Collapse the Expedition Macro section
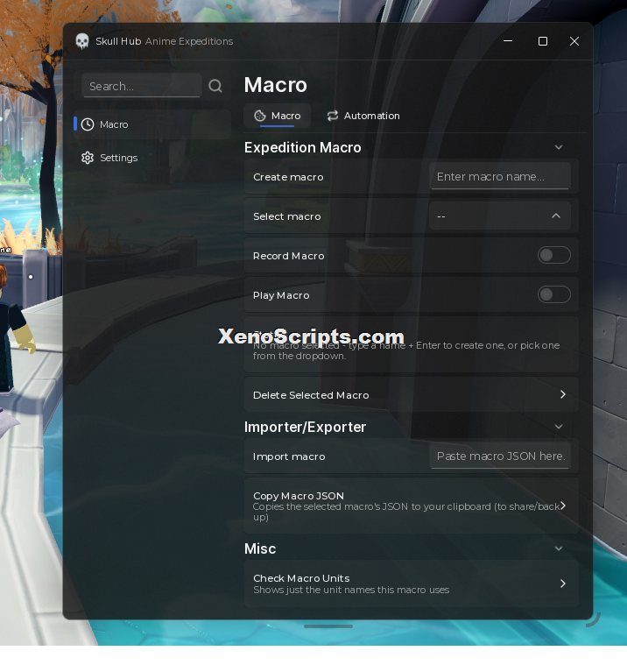The width and height of the screenshot is (627, 672). click(559, 147)
